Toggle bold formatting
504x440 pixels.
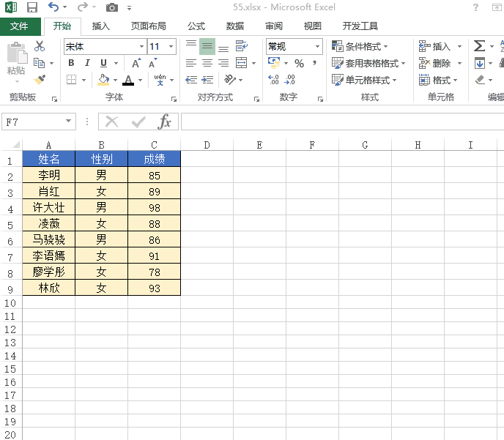71,63
